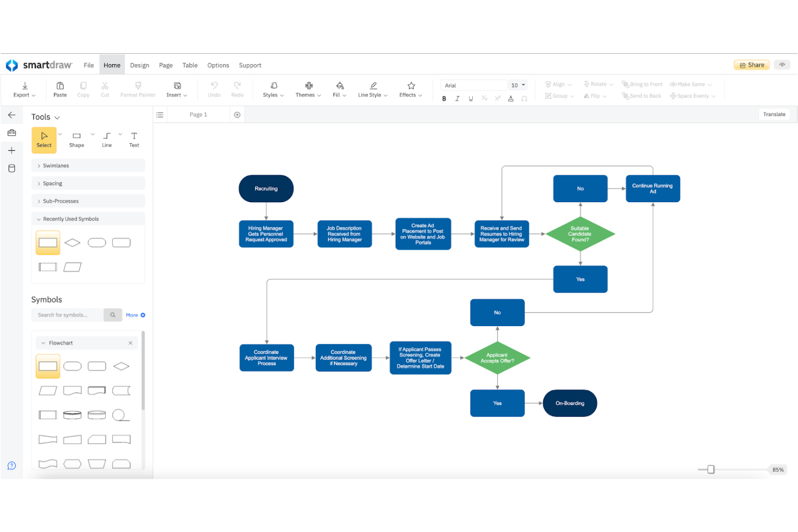Click Bring to Front
Image resolution: width=798 pixels, height=532 pixels.
642,84
